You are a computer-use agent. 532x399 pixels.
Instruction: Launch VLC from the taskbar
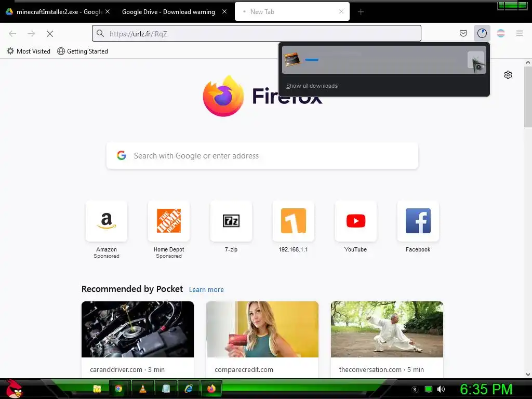point(143,389)
